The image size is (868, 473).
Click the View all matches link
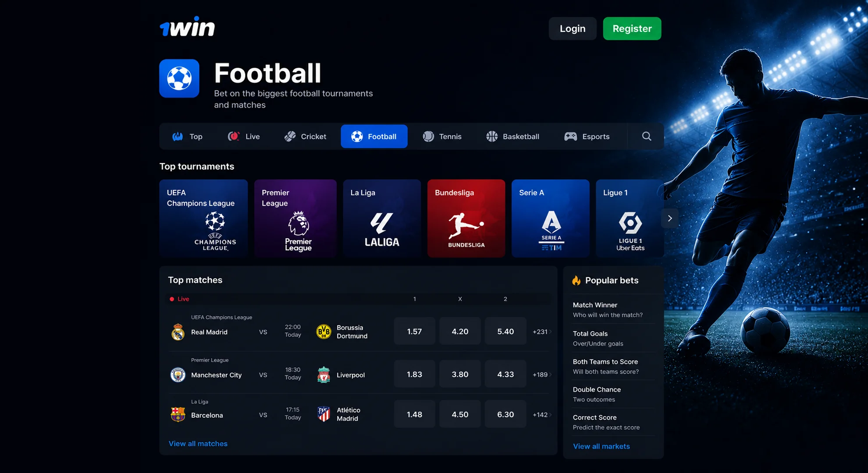198,443
